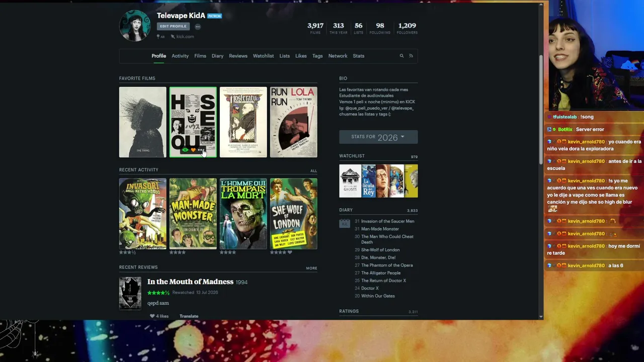The image size is (644, 362).
Task: Open The Alligator People diary entry
Action: point(381,273)
